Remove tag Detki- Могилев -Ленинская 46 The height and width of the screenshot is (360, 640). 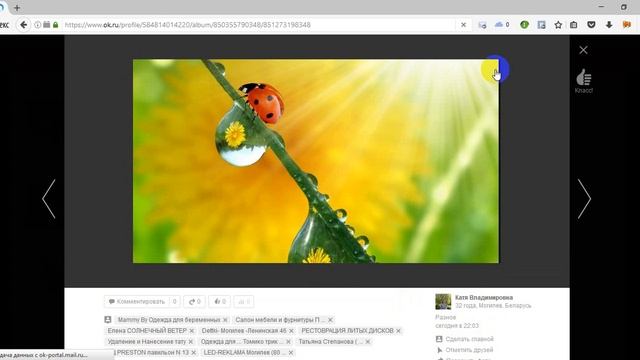pyautogui.click(x=291, y=331)
